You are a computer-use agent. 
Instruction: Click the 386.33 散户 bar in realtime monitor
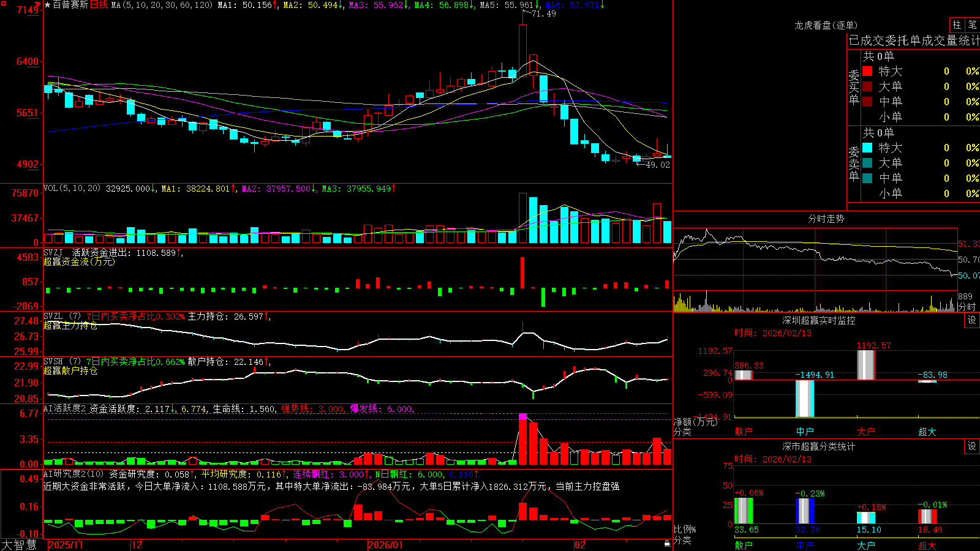click(x=744, y=375)
